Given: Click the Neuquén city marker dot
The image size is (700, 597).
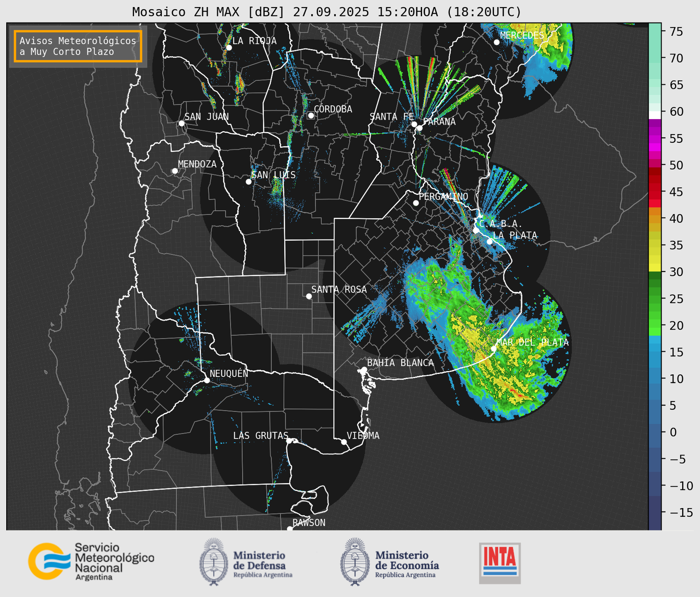Looking at the screenshot, I should [x=207, y=380].
